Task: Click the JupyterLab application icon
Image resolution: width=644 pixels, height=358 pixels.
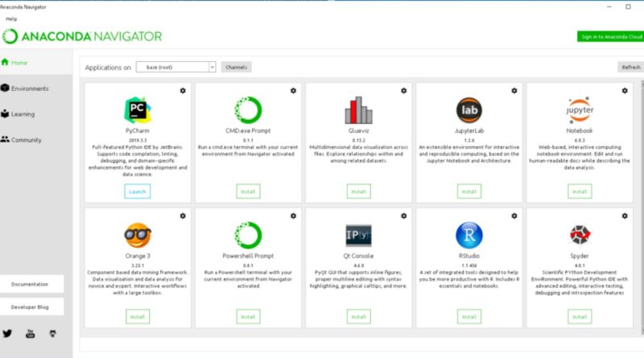Action: 469,110
